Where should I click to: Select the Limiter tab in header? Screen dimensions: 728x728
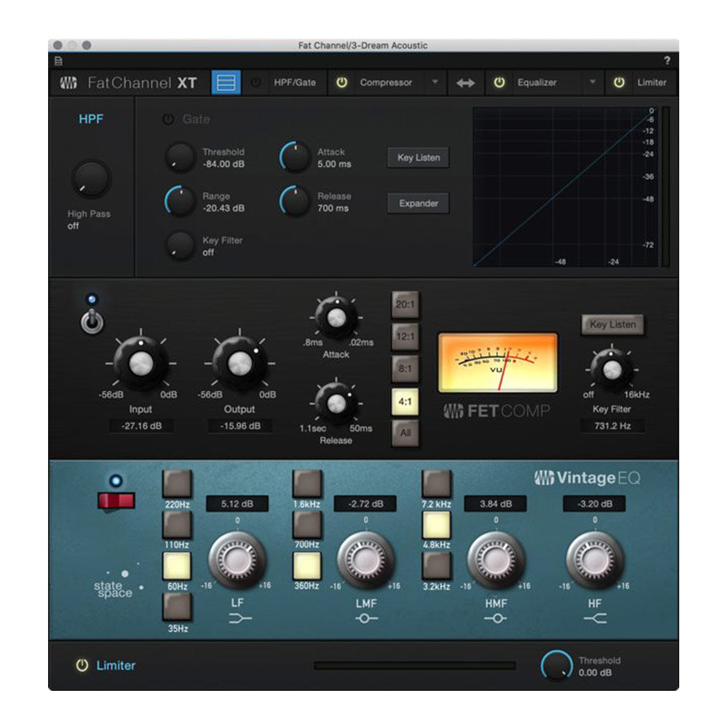coord(651,83)
